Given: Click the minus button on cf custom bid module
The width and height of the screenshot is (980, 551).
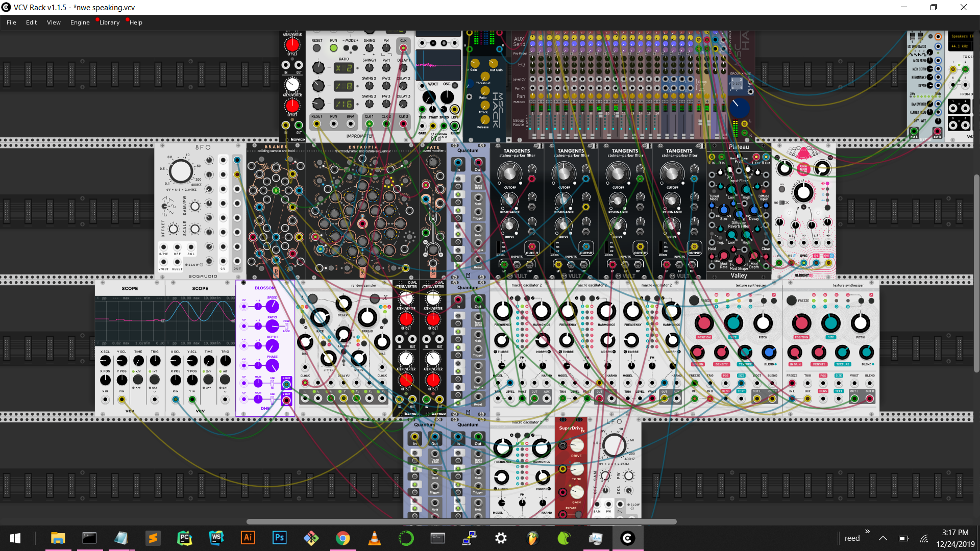Looking at the screenshot, I should pos(433,43).
